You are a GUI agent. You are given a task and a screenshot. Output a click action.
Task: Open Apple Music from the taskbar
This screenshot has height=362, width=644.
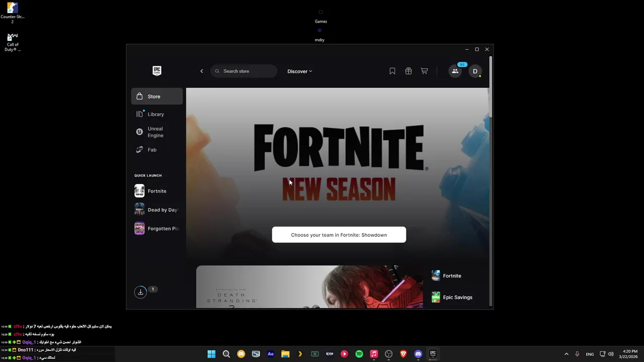(374, 354)
